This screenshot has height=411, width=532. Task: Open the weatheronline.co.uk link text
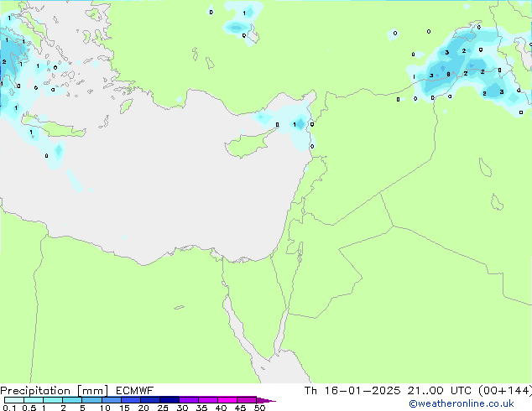pyautogui.click(x=462, y=403)
